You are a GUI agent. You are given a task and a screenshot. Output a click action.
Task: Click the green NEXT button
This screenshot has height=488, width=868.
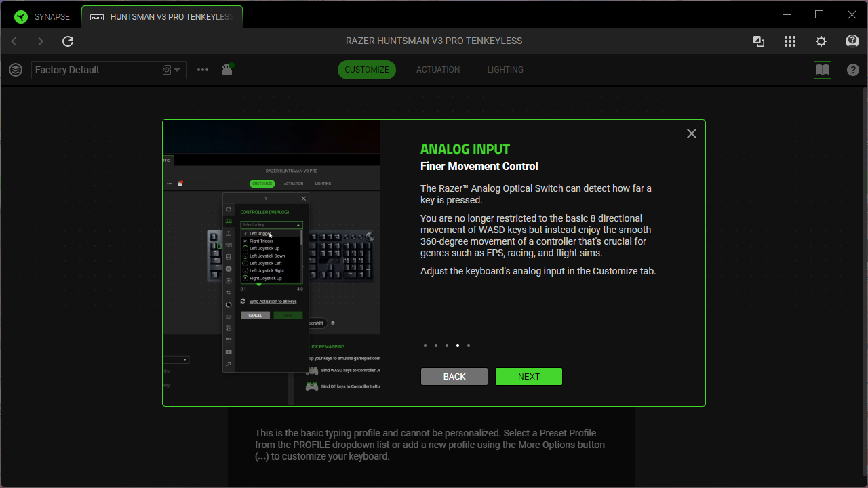[x=529, y=377]
